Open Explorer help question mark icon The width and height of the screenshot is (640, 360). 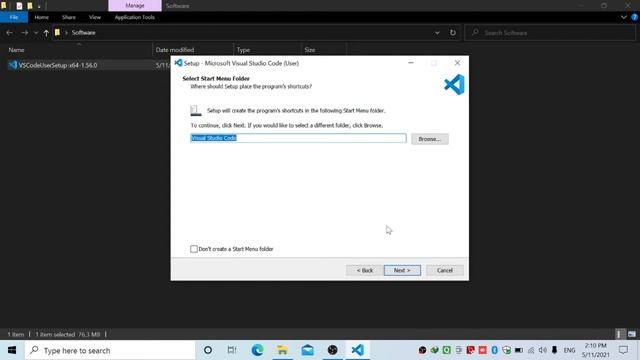(x=635, y=17)
